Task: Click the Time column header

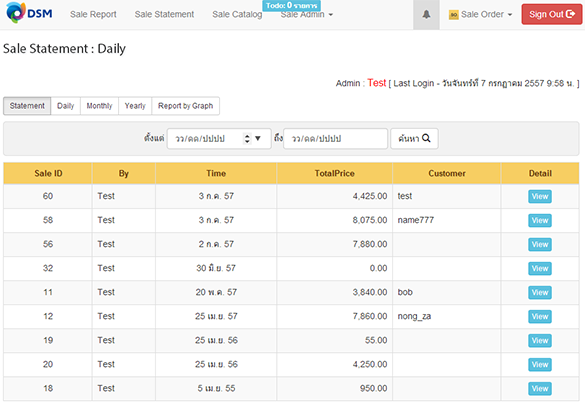Action: pyautogui.click(x=216, y=174)
